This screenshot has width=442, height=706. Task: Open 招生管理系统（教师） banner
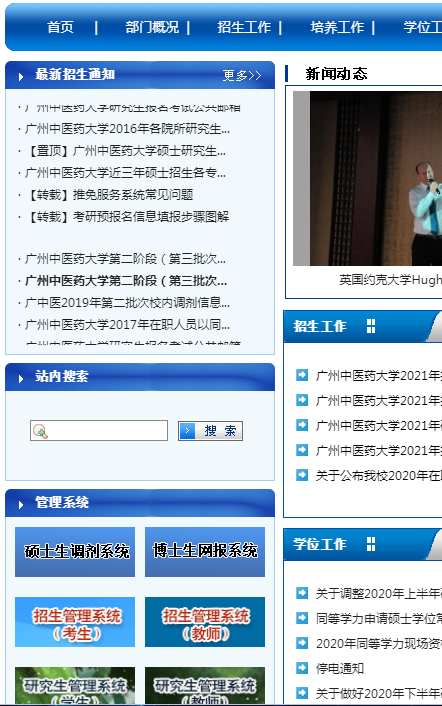pyautogui.click(x=205, y=622)
